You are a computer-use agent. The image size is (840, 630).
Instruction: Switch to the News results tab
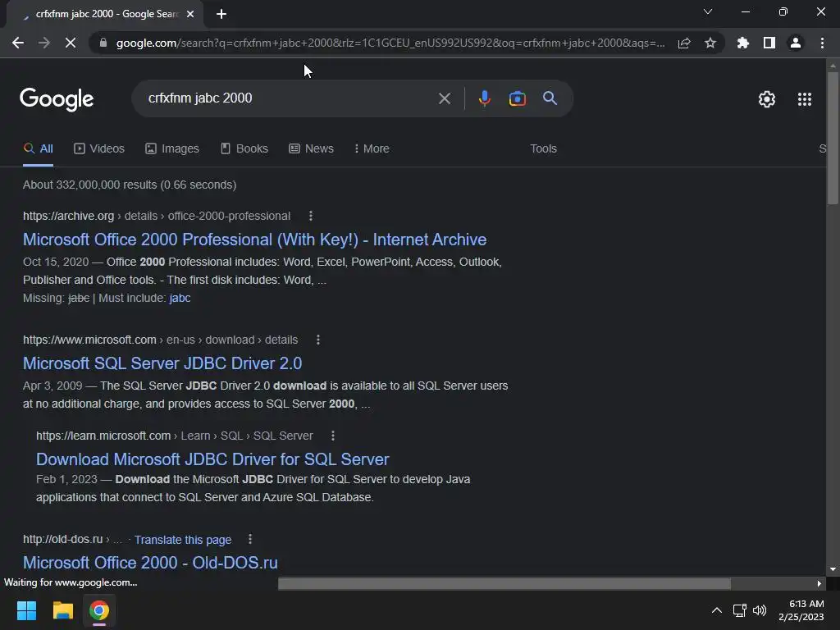coord(311,148)
